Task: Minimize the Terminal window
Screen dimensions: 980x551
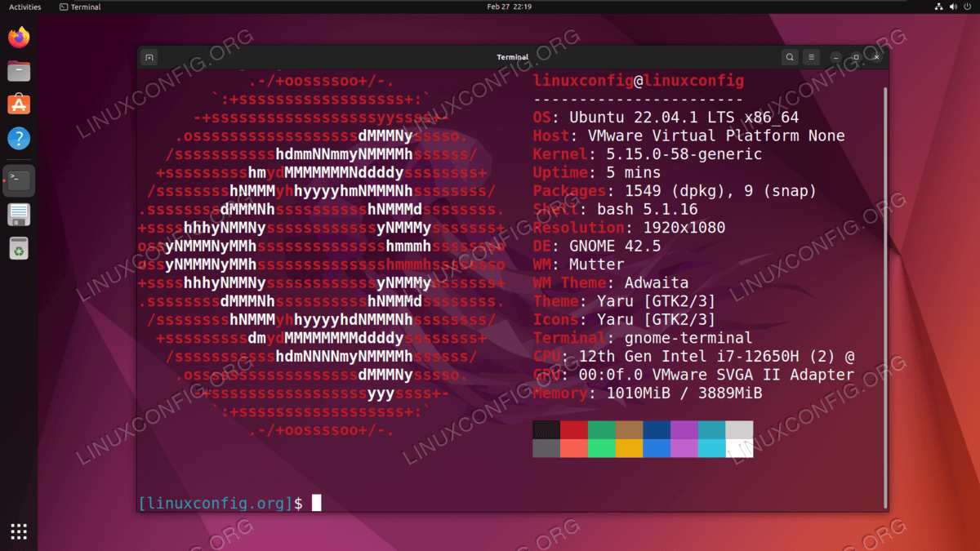Action: 835,57
